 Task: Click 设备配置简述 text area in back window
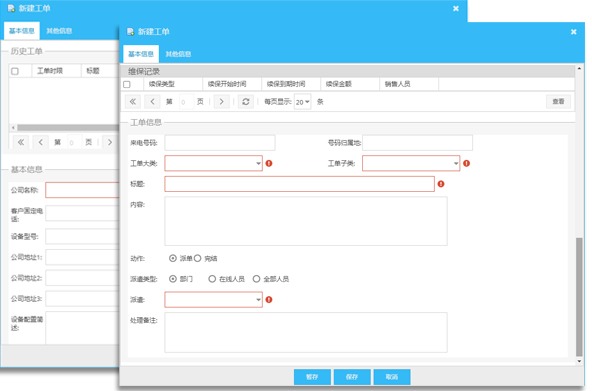tap(82, 328)
